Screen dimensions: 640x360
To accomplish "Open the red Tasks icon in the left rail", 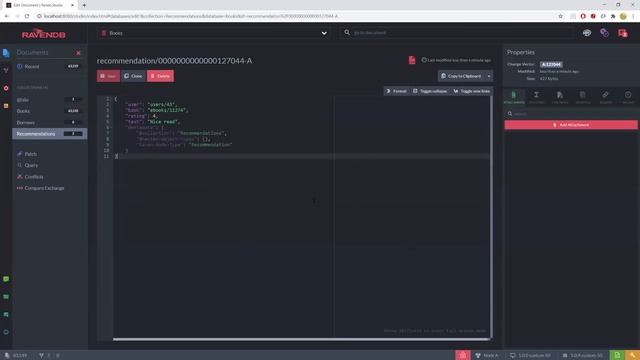I will pos(6,88).
